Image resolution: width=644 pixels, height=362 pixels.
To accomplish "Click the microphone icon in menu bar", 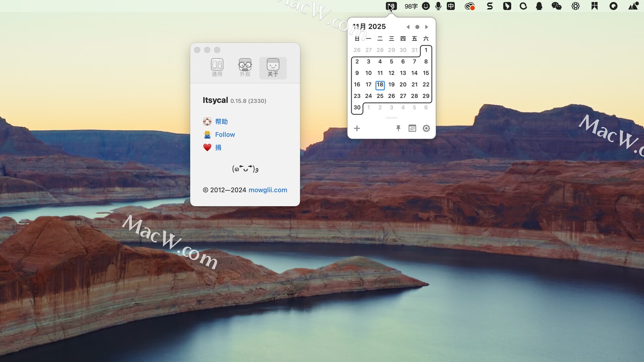I will (x=438, y=6).
